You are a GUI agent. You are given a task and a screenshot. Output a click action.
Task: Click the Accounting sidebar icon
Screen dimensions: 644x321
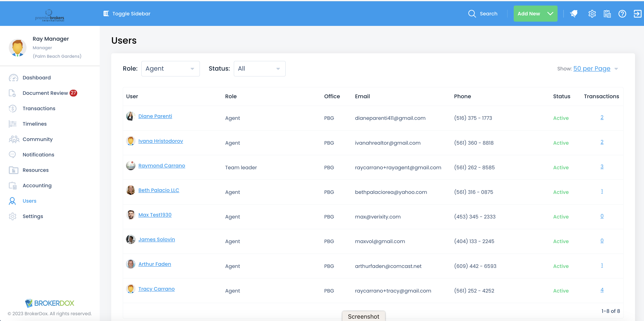(x=12, y=186)
